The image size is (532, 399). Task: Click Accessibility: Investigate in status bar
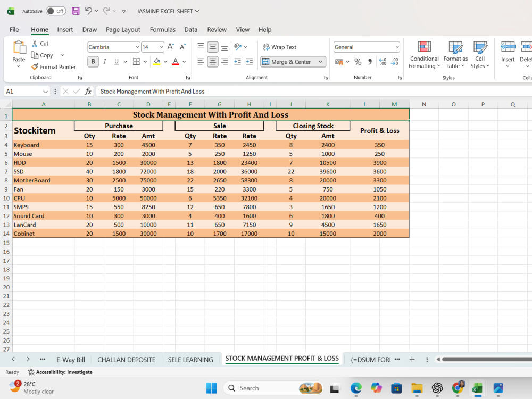[x=61, y=372]
